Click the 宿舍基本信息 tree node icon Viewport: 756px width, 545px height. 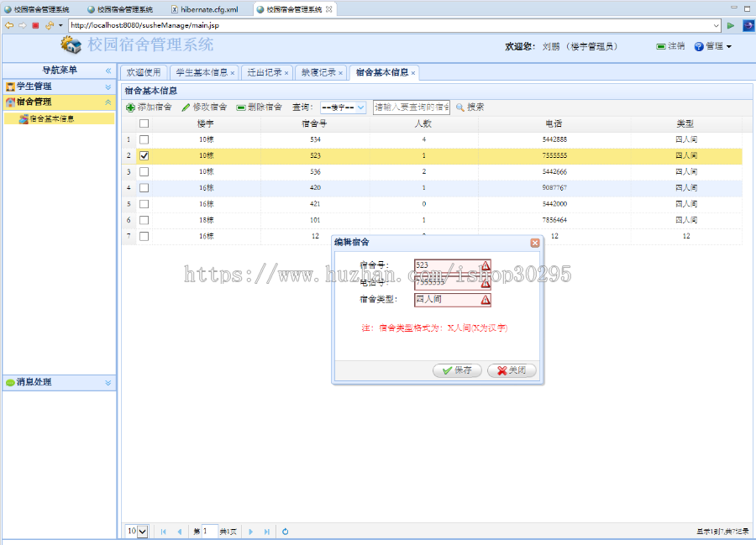coord(24,119)
